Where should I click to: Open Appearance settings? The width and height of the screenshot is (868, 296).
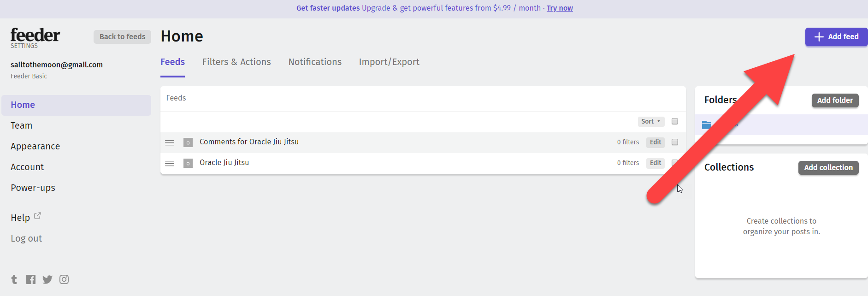pyautogui.click(x=35, y=146)
